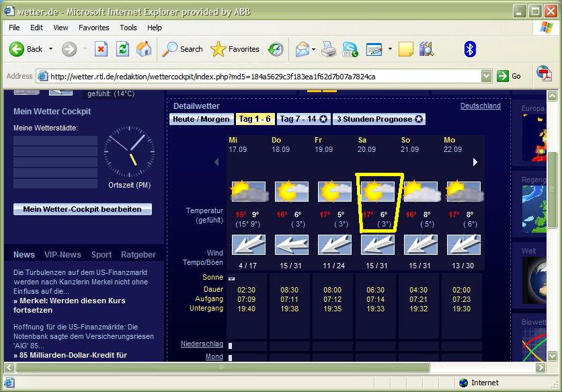The height and width of the screenshot is (392, 562).
Task: Click the wind direction icon for Mi 17.09
Action: [x=249, y=245]
